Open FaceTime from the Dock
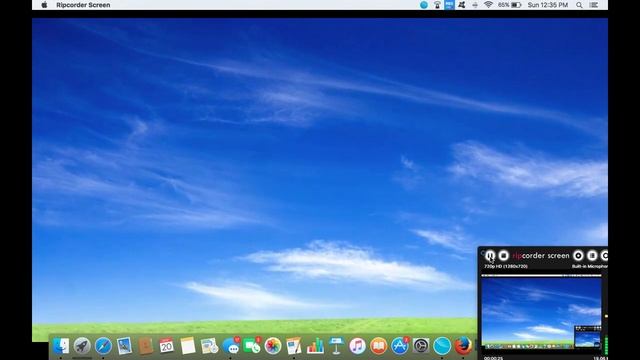This screenshot has width=640, height=360. pyautogui.click(x=252, y=346)
